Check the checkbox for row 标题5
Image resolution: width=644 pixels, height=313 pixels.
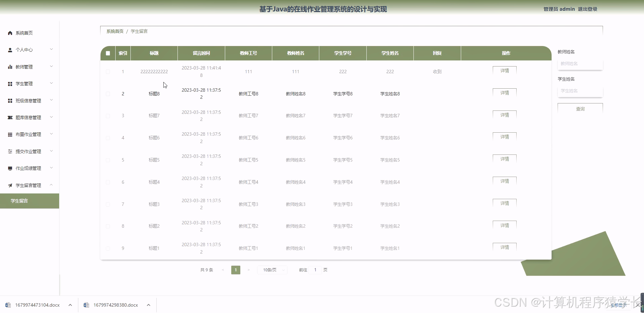[x=108, y=160]
